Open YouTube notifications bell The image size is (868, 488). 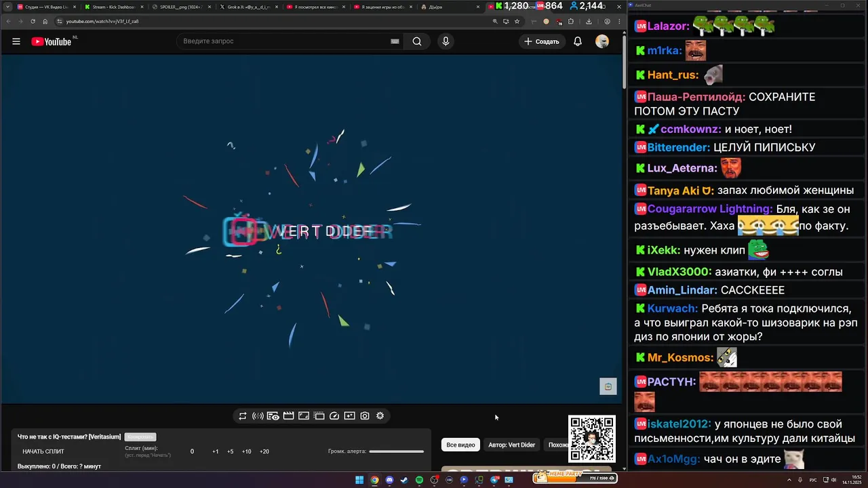click(578, 41)
